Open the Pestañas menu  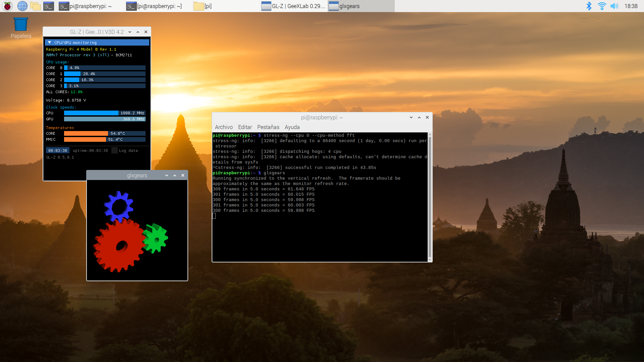pyautogui.click(x=268, y=127)
